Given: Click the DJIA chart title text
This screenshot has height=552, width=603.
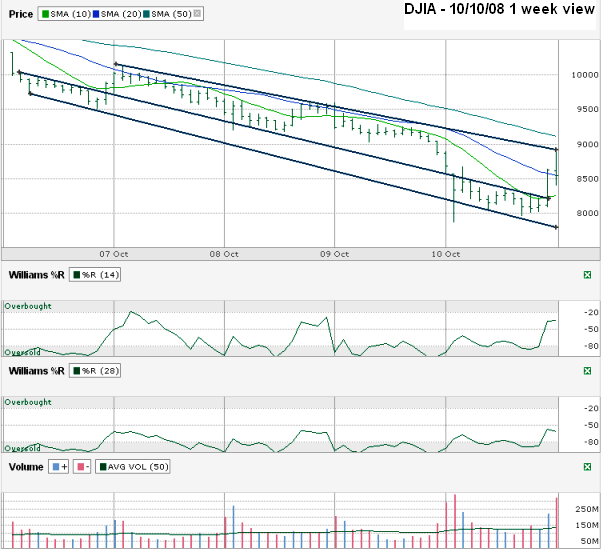Looking at the screenshot, I should point(499,9).
